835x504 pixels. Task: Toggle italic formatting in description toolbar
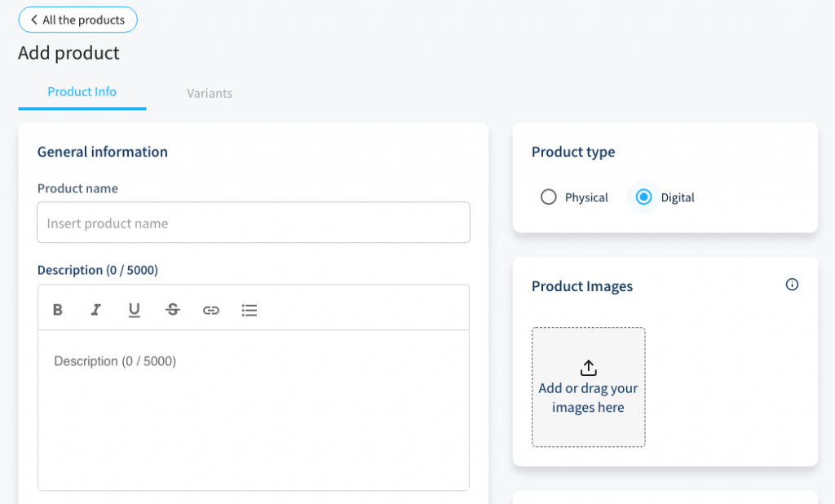click(x=96, y=310)
